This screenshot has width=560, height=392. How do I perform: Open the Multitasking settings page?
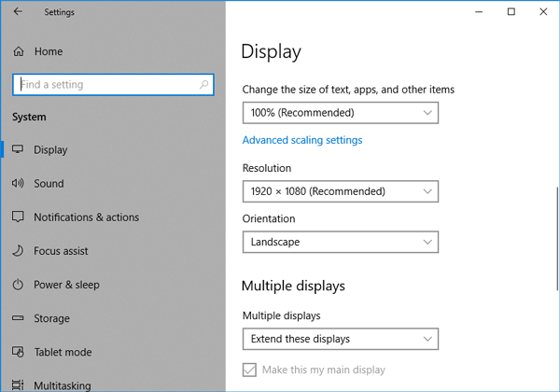[63, 385]
